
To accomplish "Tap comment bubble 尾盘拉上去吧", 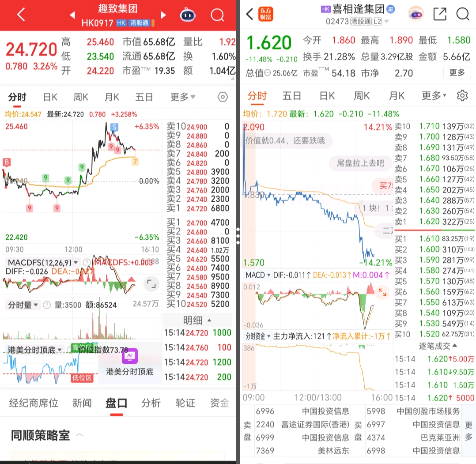I will (x=360, y=163).
